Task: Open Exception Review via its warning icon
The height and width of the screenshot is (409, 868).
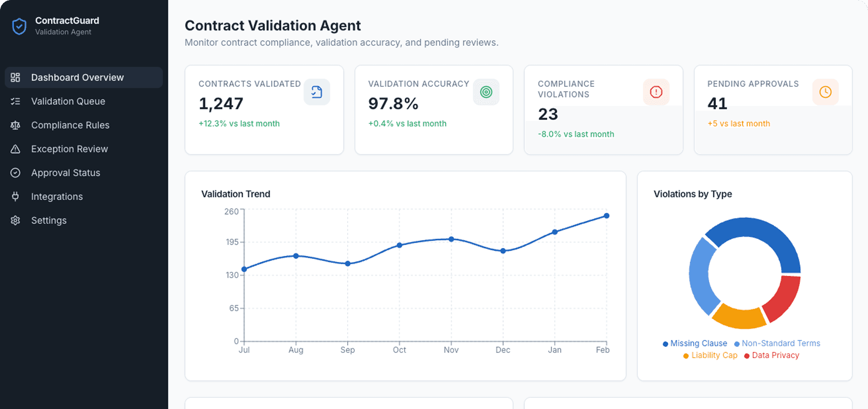Action: [x=15, y=149]
